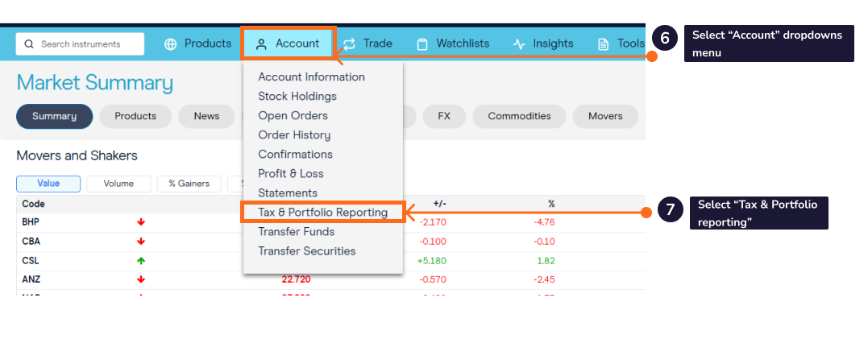
Task: Open Statements from the Account menu
Action: pos(287,193)
